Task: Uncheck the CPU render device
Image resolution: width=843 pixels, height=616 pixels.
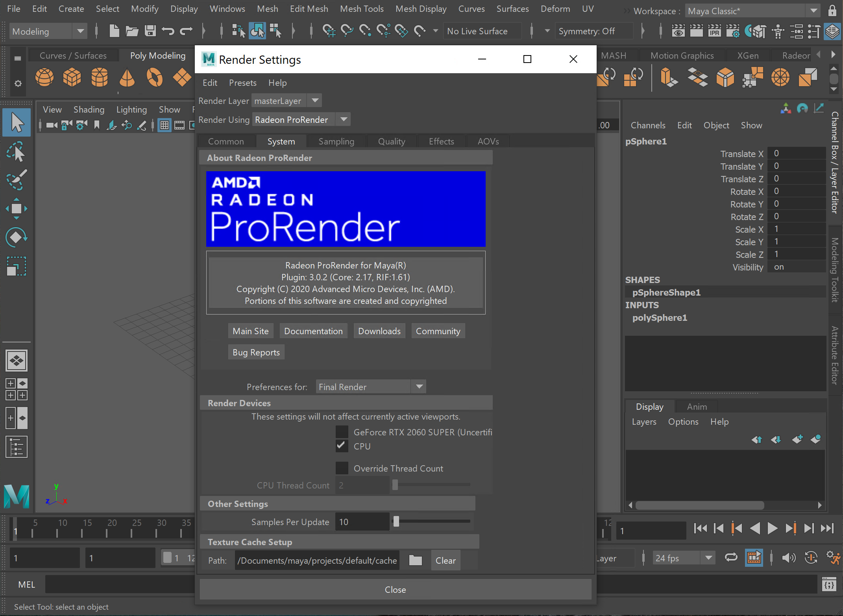Action: coord(342,446)
